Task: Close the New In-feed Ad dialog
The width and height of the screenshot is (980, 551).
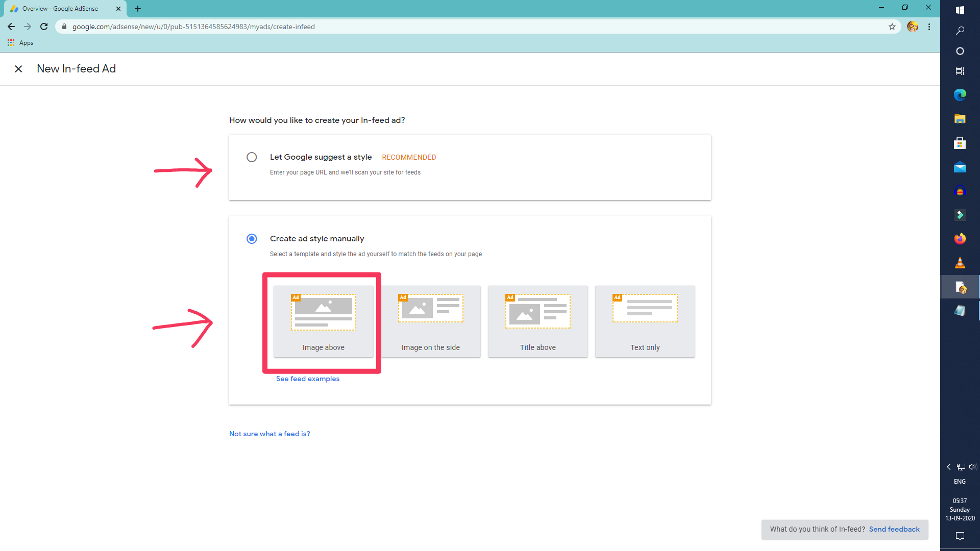Action: (18, 69)
